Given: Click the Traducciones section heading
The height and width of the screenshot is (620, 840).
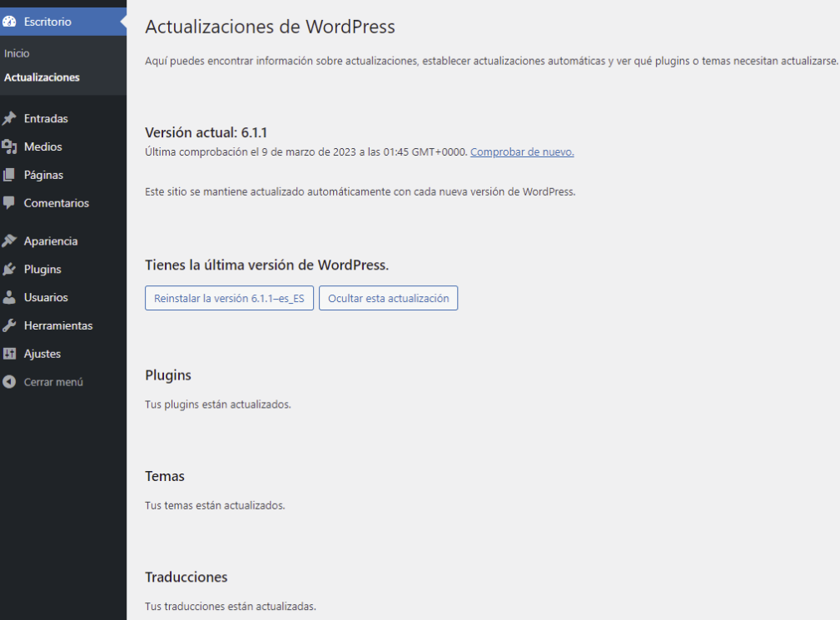Looking at the screenshot, I should coord(186,577).
